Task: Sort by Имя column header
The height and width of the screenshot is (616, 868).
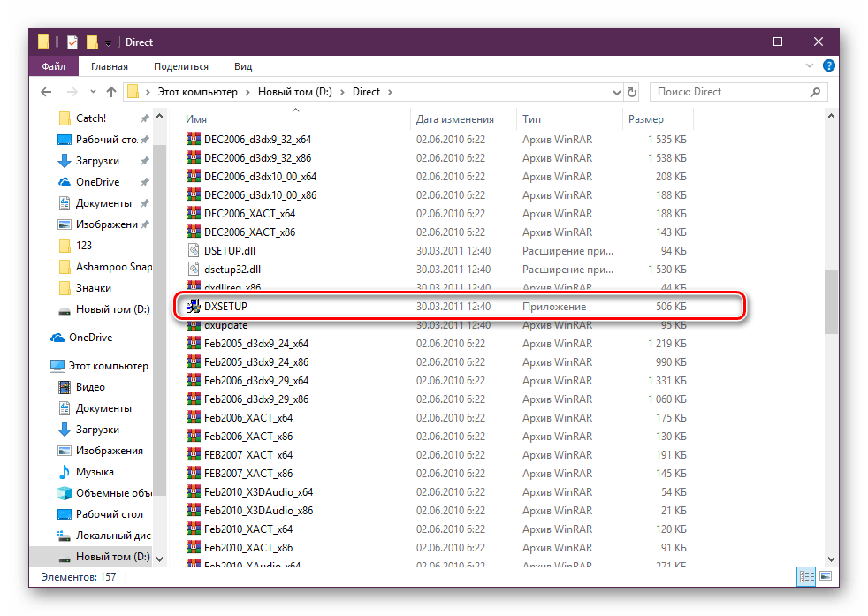Action: tap(296, 119)
